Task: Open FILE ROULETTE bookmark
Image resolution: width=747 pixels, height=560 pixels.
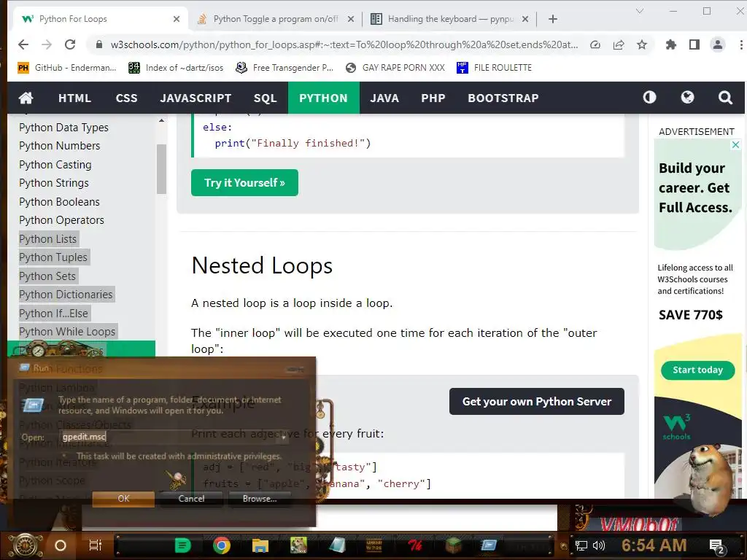Action: click(x=494, y=68)
